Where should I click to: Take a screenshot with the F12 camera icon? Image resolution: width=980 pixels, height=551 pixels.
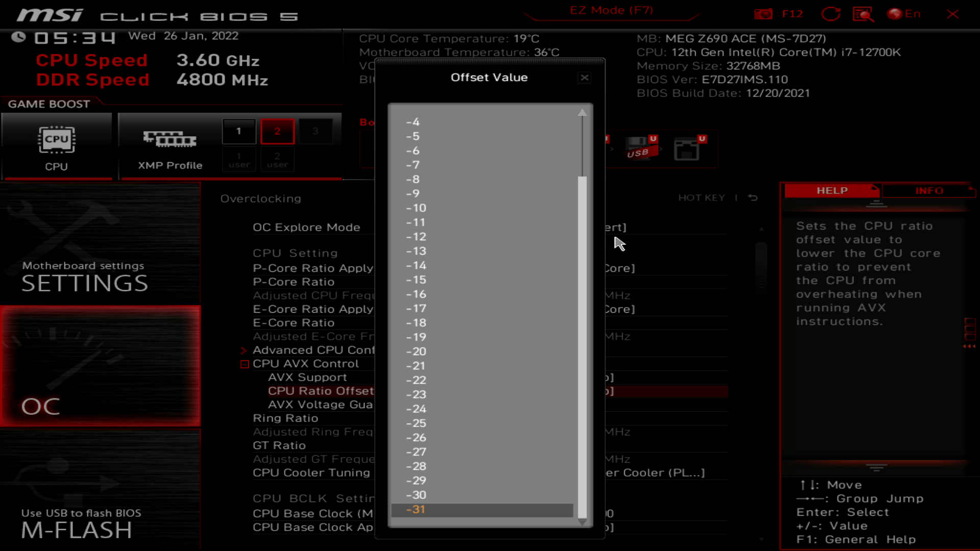click(764, 14)
